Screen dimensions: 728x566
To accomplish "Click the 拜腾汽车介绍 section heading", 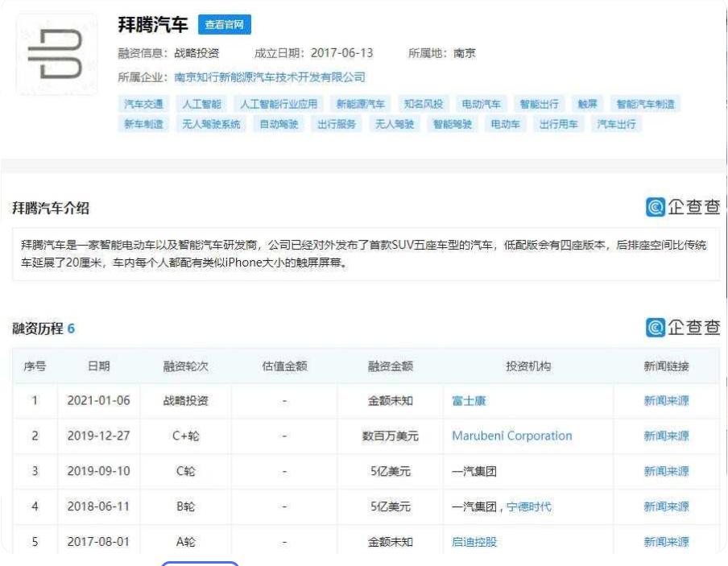I will pyautogui.click(x=51, y=208).
